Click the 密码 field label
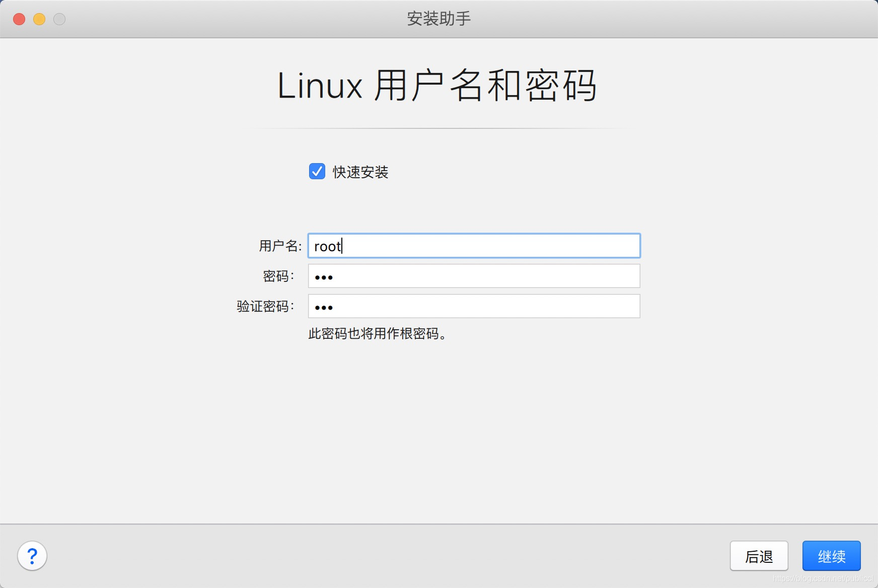Viewport: 878px width, 588px height. coord(278,276)
